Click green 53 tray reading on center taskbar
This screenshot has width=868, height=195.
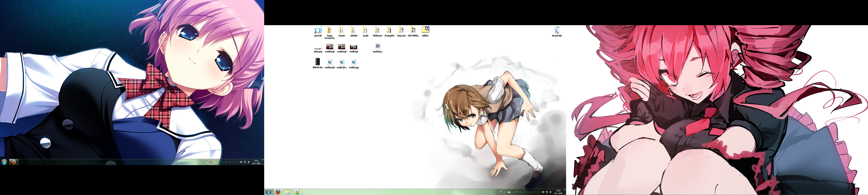tap(521, 192)
